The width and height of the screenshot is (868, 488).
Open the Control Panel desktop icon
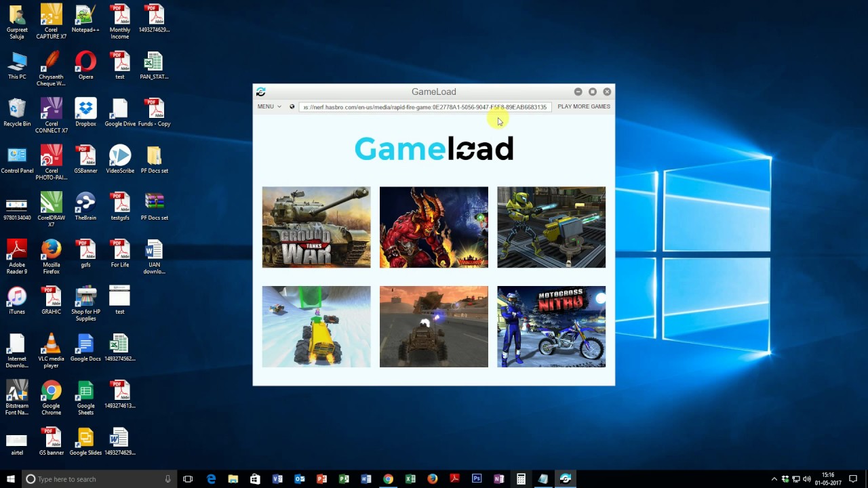pyautogui.click(x=17, y=159)
